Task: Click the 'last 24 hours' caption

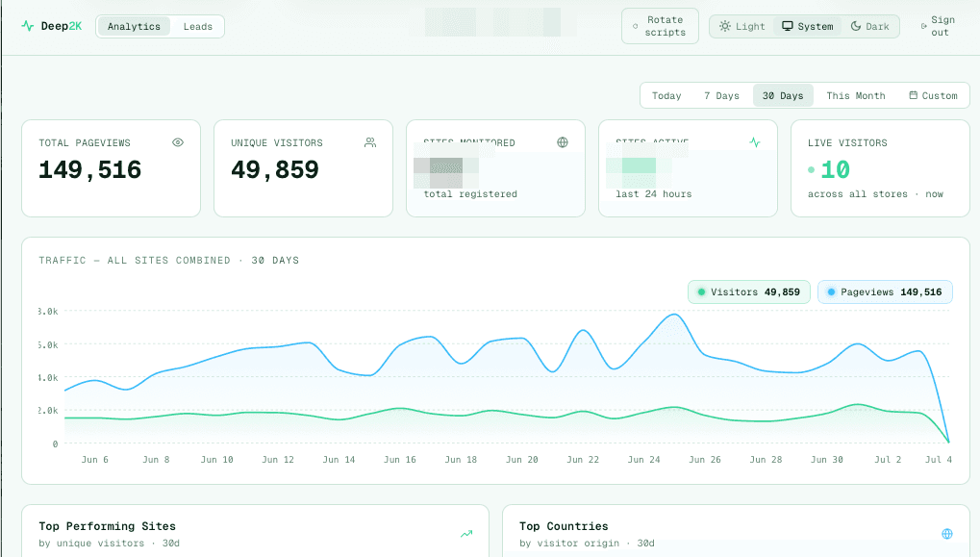Action: (654, 194)
